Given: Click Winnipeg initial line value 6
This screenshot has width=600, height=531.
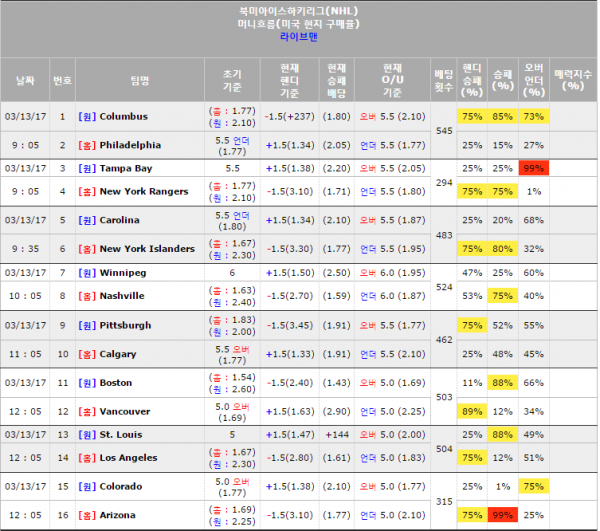Looking at the screenshot, I should point(232,273).
